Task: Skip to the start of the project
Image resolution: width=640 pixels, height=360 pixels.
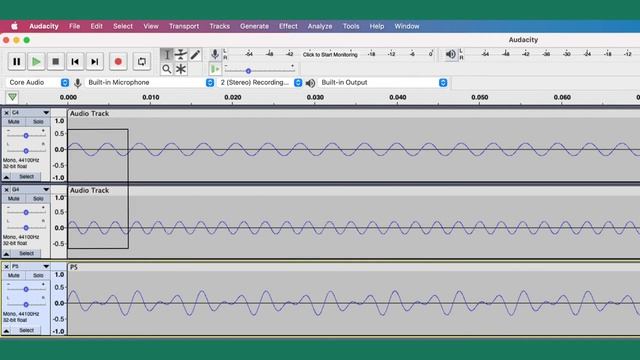Action: coord(75,62)
